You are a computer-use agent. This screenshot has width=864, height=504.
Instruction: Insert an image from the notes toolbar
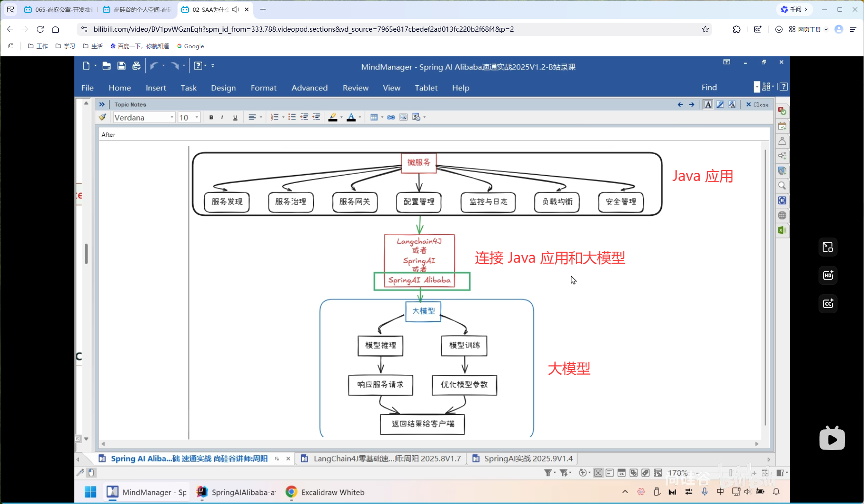(403, 117)
